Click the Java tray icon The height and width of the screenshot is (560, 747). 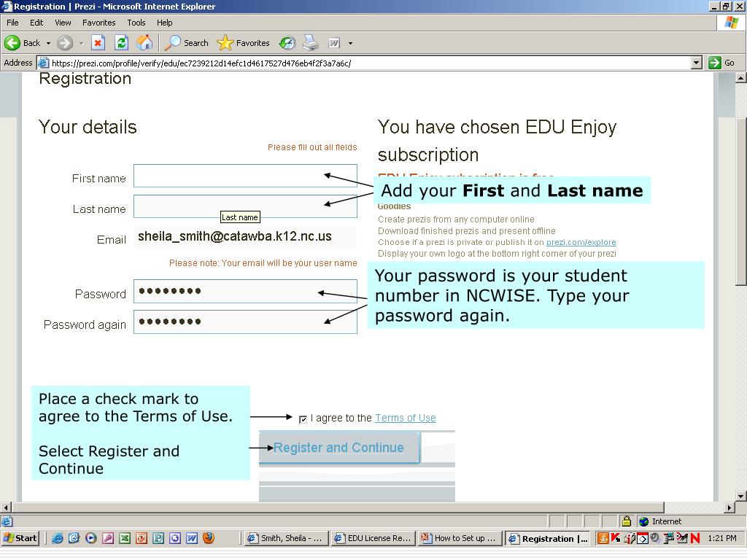[603, 538]
